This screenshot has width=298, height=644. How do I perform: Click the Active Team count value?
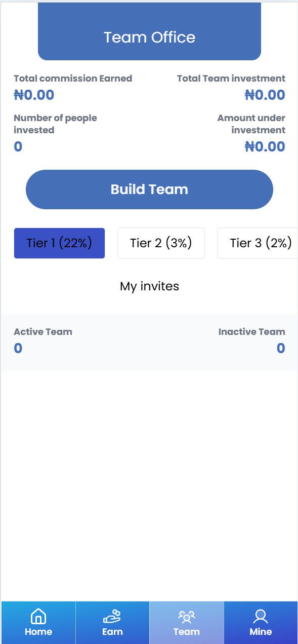[x=18, y=348]
